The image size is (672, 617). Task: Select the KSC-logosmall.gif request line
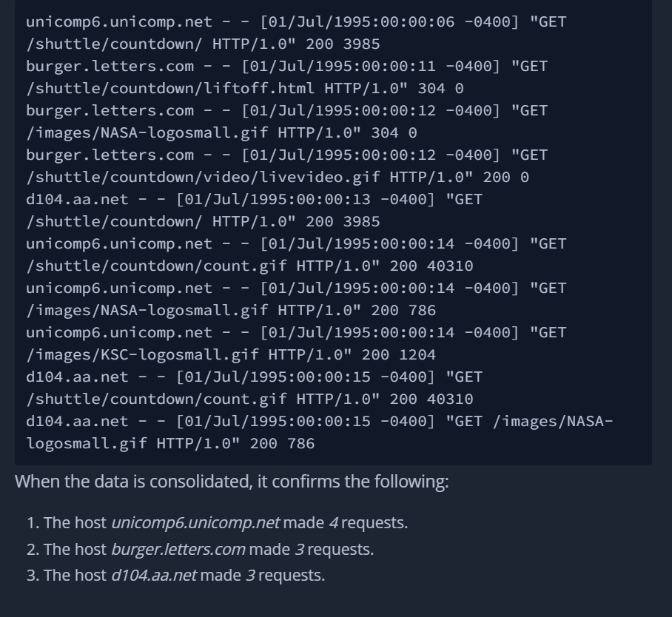[x=231, y=355]
